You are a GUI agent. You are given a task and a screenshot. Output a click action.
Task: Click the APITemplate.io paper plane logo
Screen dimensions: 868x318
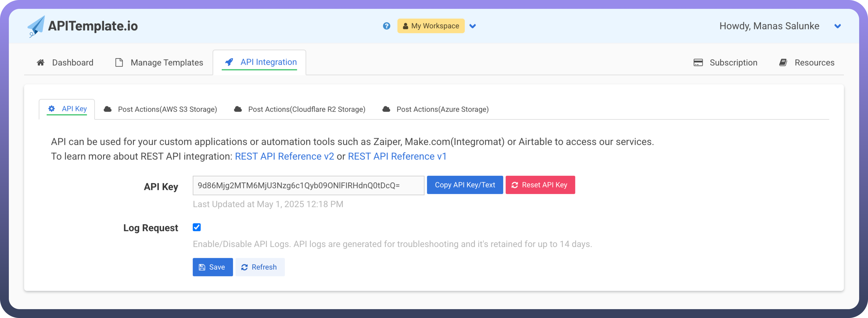36,26
